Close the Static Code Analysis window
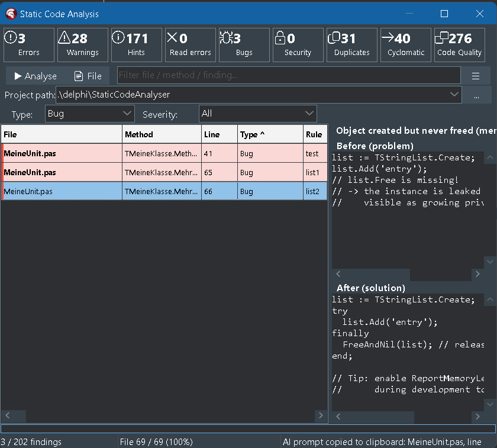 (480, 14)
